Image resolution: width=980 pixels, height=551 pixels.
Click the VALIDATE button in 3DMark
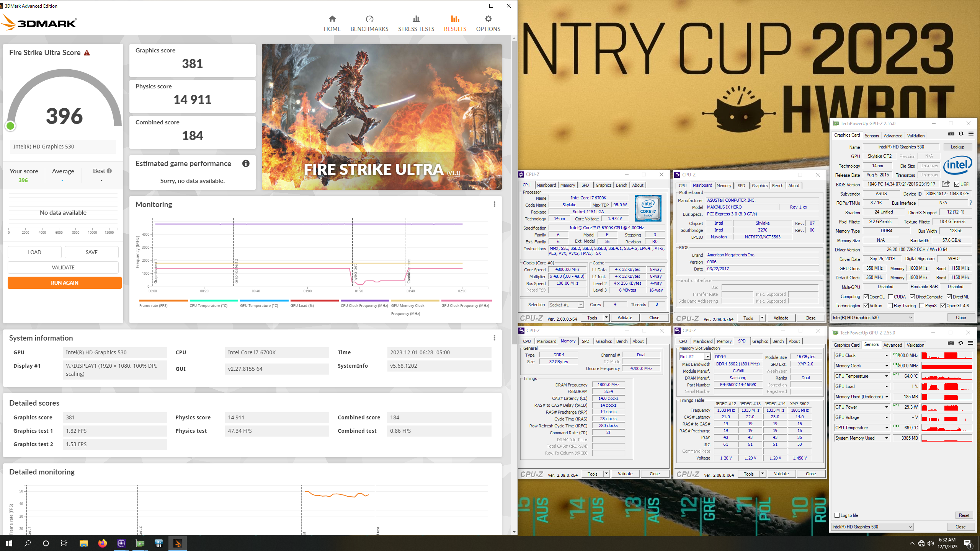(63, 267)
